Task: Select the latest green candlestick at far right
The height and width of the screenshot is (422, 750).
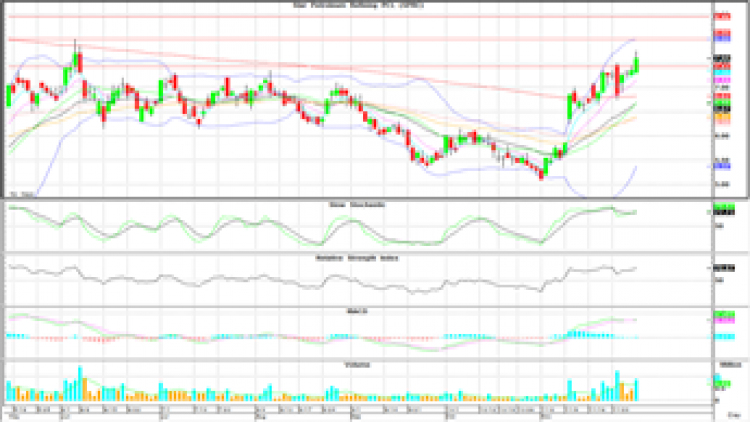Action: coord(636,63)
